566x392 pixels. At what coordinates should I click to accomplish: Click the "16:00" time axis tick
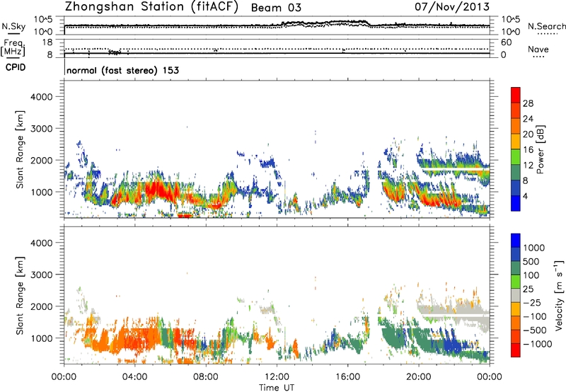point(347,377)
